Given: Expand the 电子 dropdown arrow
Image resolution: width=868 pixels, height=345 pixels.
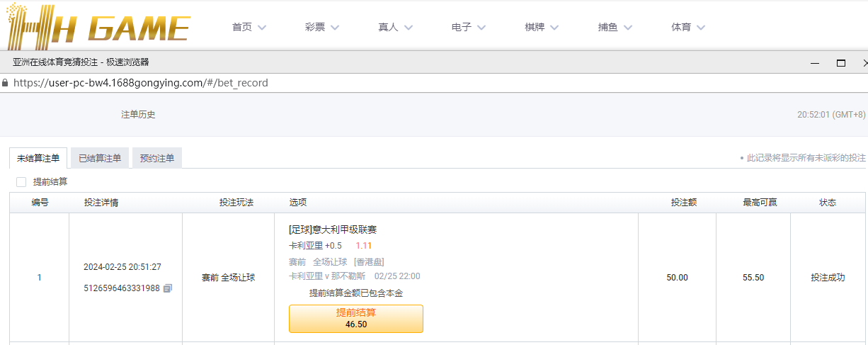Looking at the screenshot, I should click(x=481, y=28).
